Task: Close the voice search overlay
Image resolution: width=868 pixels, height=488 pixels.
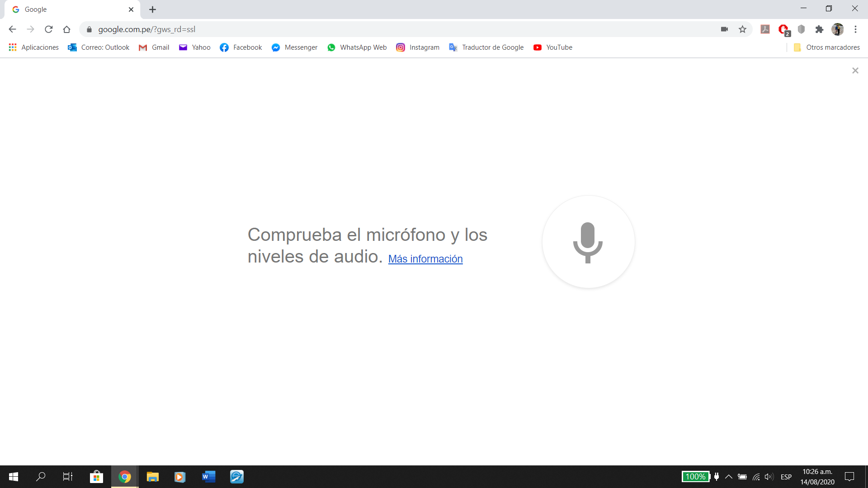Action: pos(855,70)
